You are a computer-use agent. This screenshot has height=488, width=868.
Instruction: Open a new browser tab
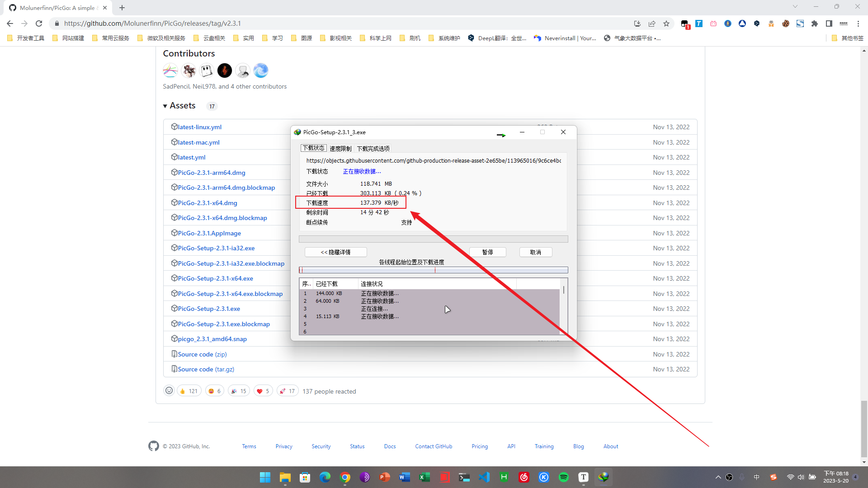click(x=122, y=8)
